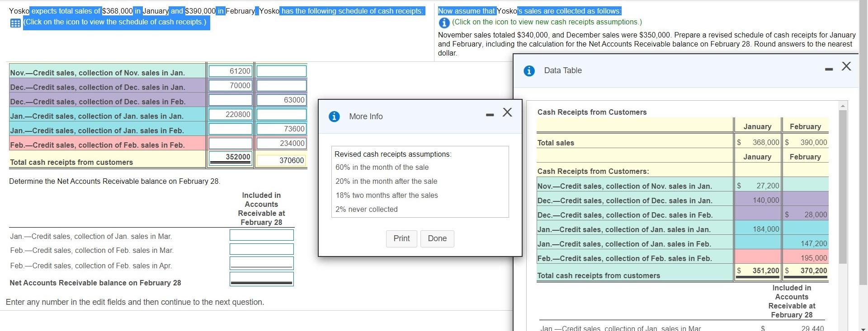Click link to view new cash receipts assumptions
The image size is (868, 331).
point(547,22)
